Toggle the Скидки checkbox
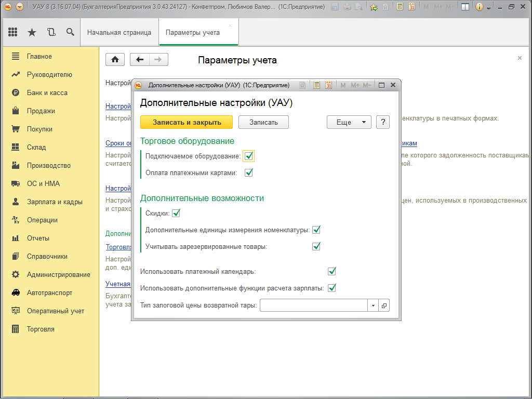Image resolution: width=532 pixels, height=399 pixels. [176, 213]
